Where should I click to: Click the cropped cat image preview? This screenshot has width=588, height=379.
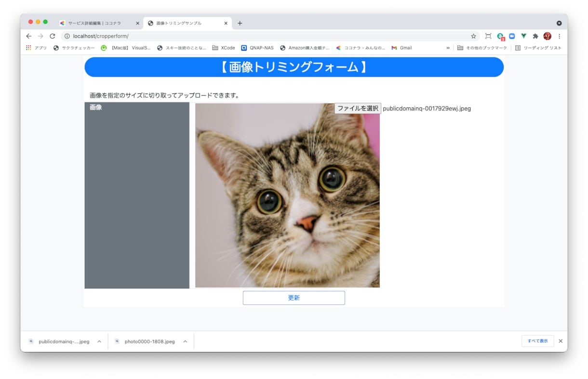287,195
